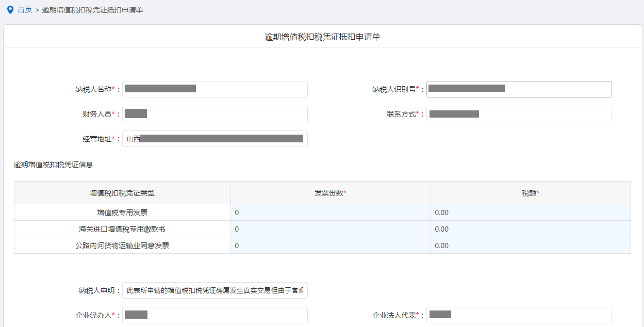Click the location pin icon in breadcrumb

[x=10, y=10]
